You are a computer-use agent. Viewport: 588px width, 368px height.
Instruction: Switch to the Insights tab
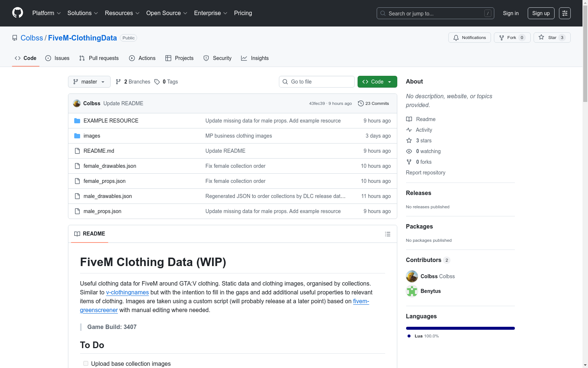tap(255, 58)
